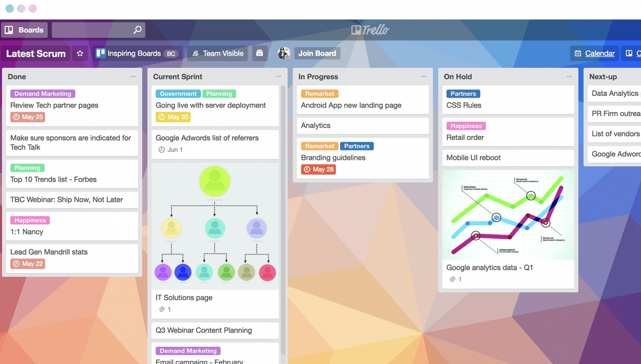This screenshot has height=364, width=641.
Task: Open Retail order card
Action: coord(508,132)
